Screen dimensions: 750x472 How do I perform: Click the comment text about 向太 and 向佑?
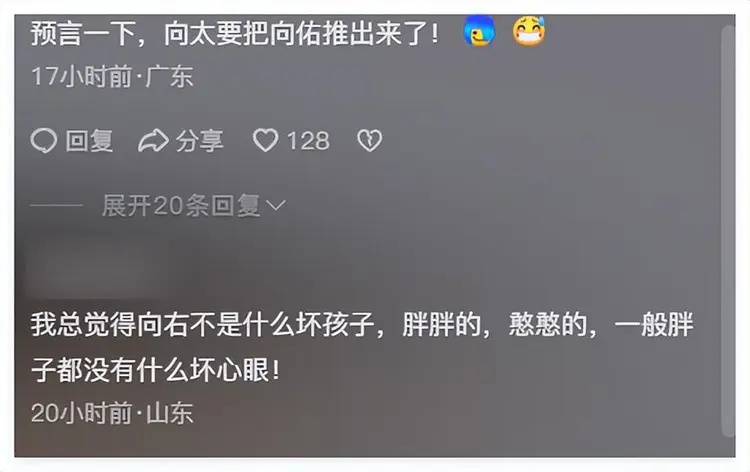tap(235, 33)
